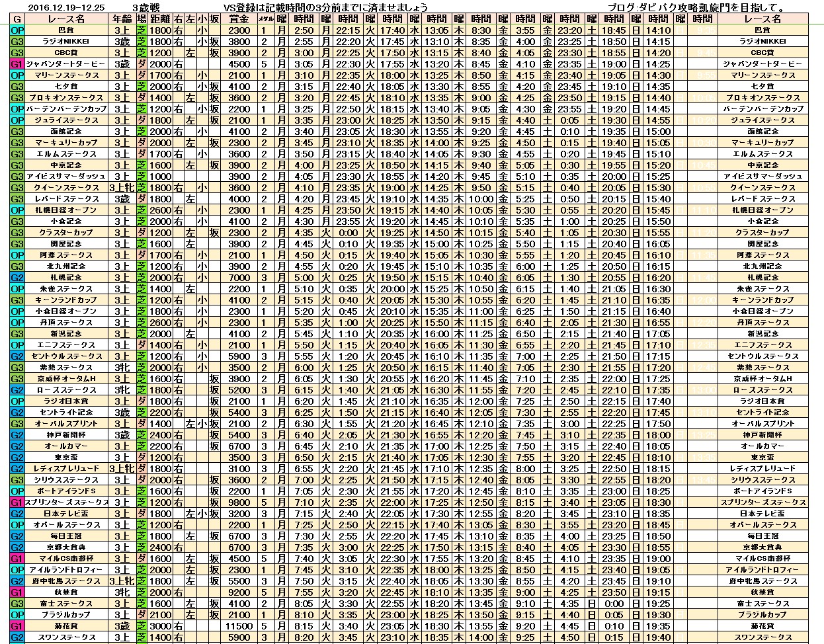Click the '坂' column header
The height and width of the screenshot is (644, 824).
pyautogui.click(x=214, y=19)
